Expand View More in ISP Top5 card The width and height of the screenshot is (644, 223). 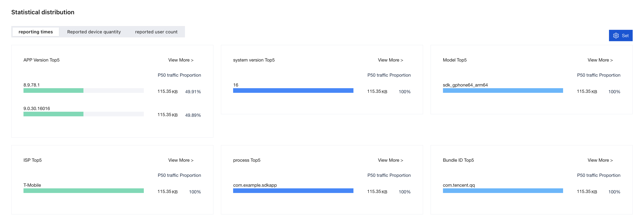181,160
